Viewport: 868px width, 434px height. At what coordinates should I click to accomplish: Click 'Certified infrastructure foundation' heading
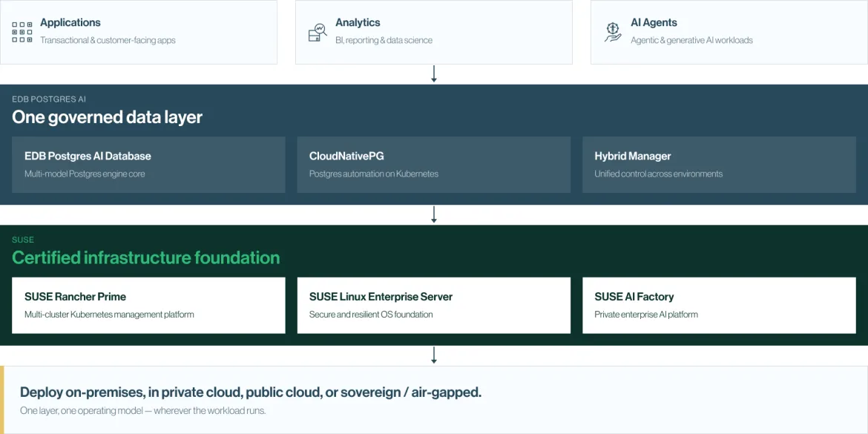coord(145,258)
